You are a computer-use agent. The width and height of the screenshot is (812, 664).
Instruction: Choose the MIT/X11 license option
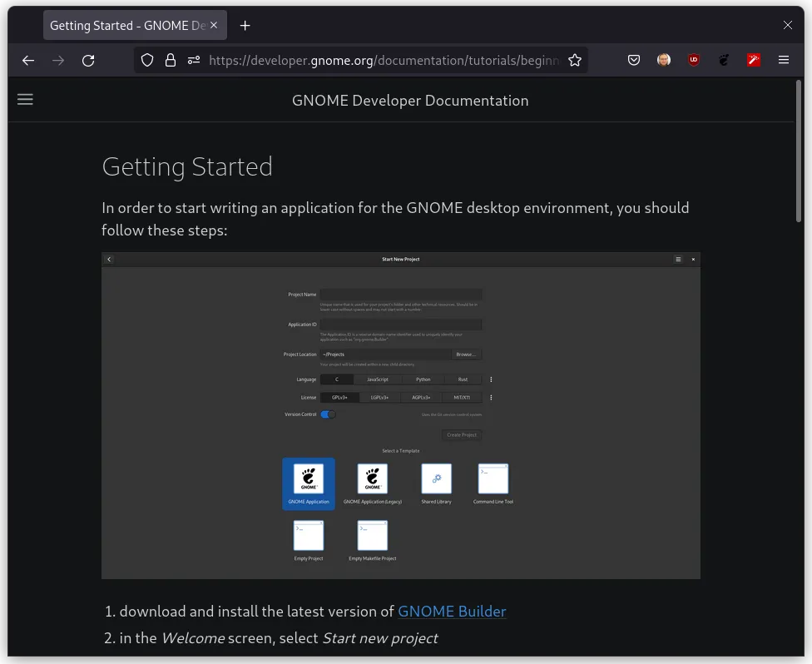click(462, 398)
